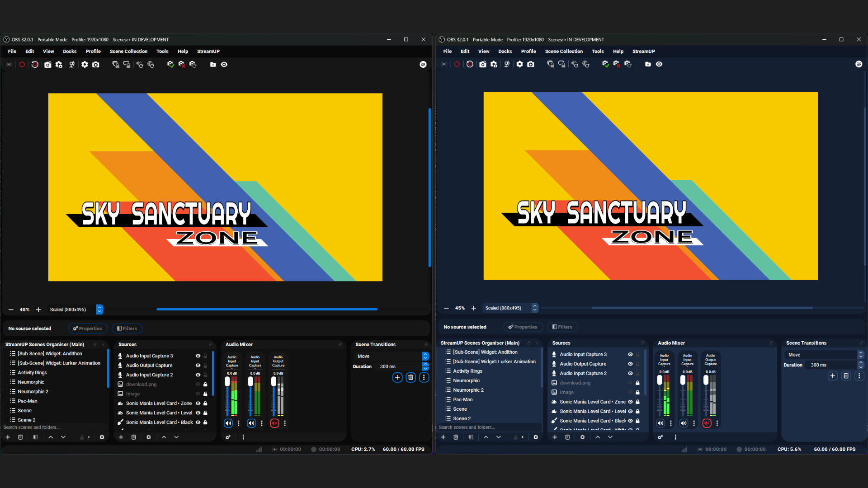868x488 pixels.
Task: Adjust Audio Output Capture fader in left window
Action: point(274,382)
